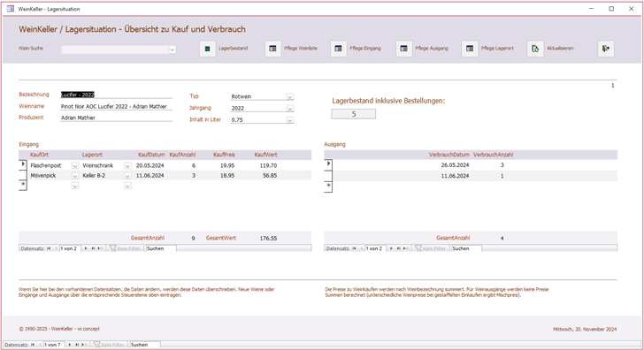
Task: Click the Lagerbestand button label
Action: tap(233, 49)
